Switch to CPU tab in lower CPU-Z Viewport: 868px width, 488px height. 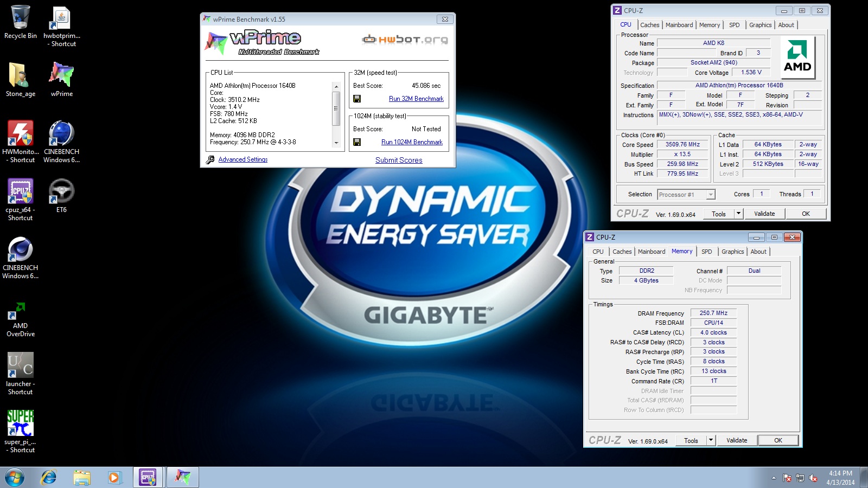click(598, 252)
